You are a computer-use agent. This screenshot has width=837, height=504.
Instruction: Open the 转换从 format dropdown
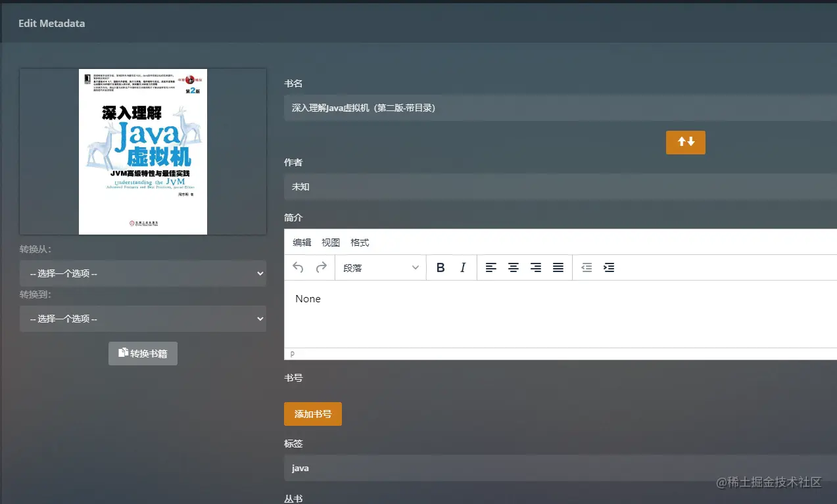tap(143, 273)
